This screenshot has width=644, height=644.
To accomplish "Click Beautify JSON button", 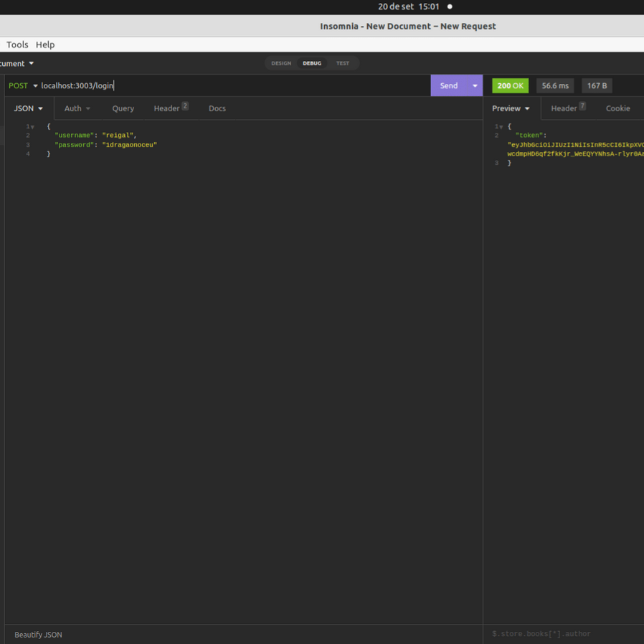I will [38, 635].
